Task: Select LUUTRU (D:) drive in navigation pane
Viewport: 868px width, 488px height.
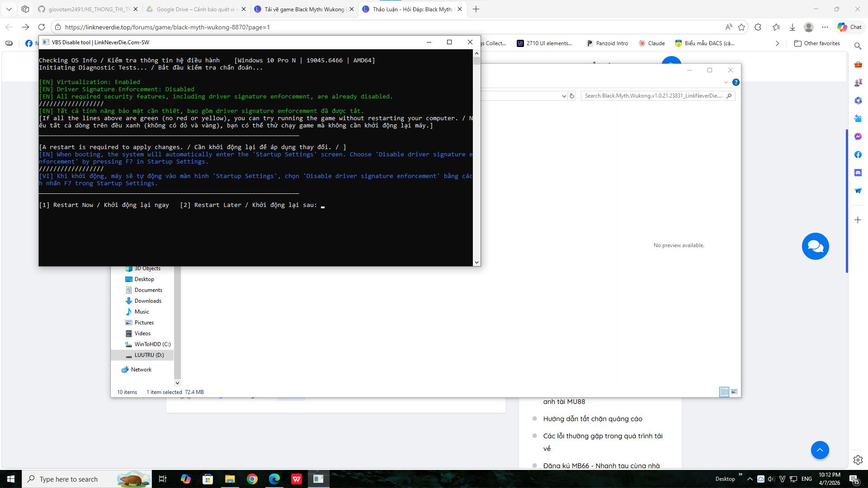Action: click(x=149, y=355)
